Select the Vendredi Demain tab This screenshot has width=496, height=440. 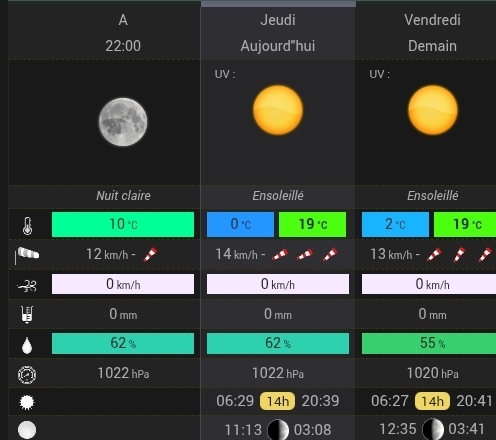click(x=432, y=33)
